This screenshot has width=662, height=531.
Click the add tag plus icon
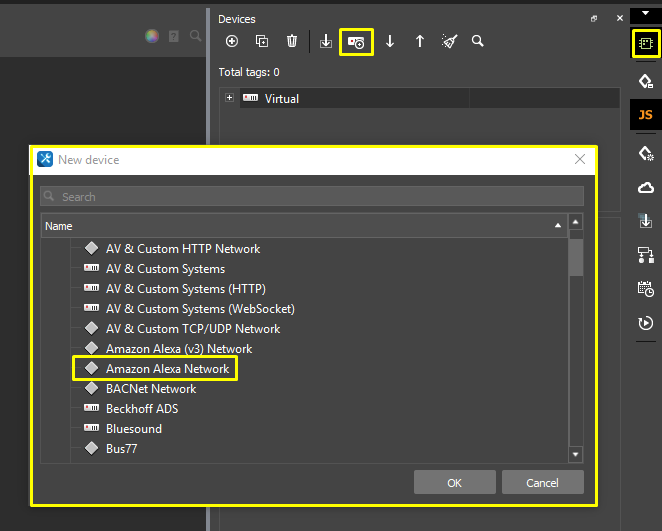(232, 41)
